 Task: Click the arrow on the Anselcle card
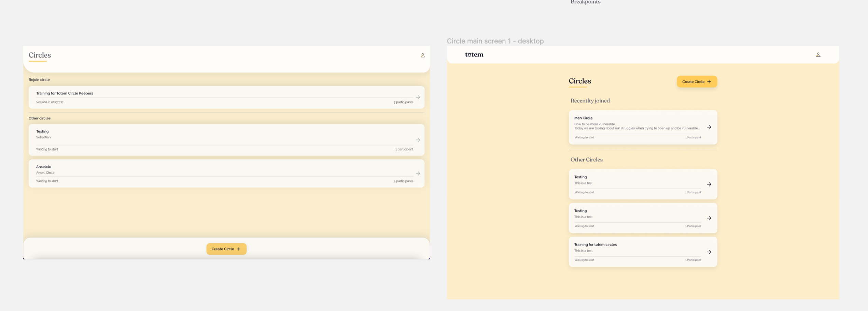point(418,173)
